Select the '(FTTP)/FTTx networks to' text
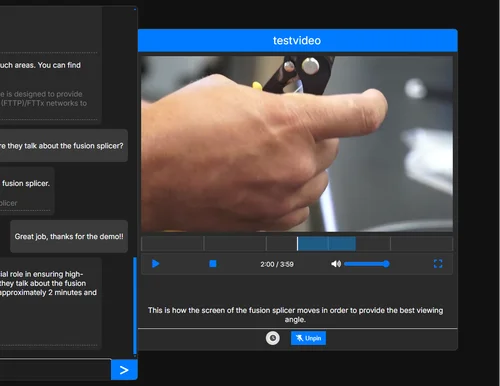The width and height of the screenshot is (500, 386). 43,103
